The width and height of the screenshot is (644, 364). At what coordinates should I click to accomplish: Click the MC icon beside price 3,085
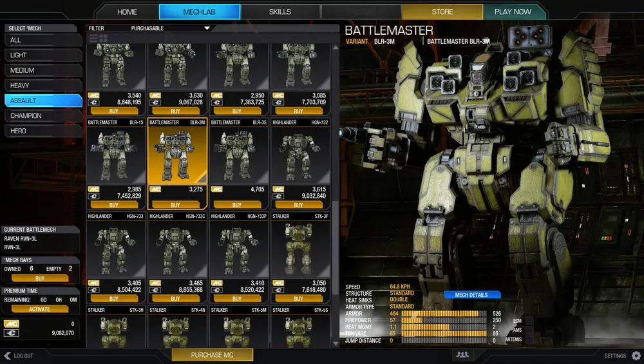(278, 95)
